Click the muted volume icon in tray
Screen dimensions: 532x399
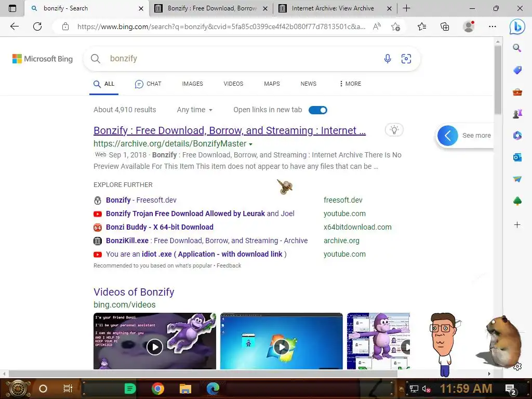point(426,389)
